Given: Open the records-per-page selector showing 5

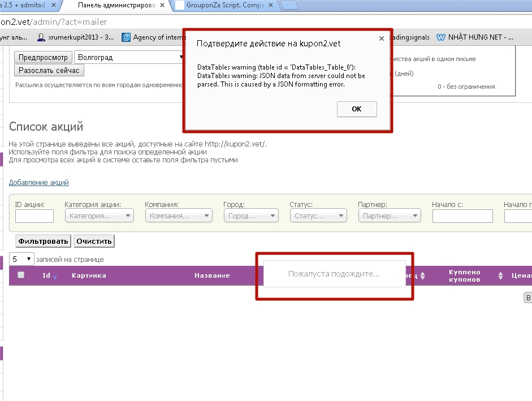Looking at the screenshot, I should tap(22, 259).
